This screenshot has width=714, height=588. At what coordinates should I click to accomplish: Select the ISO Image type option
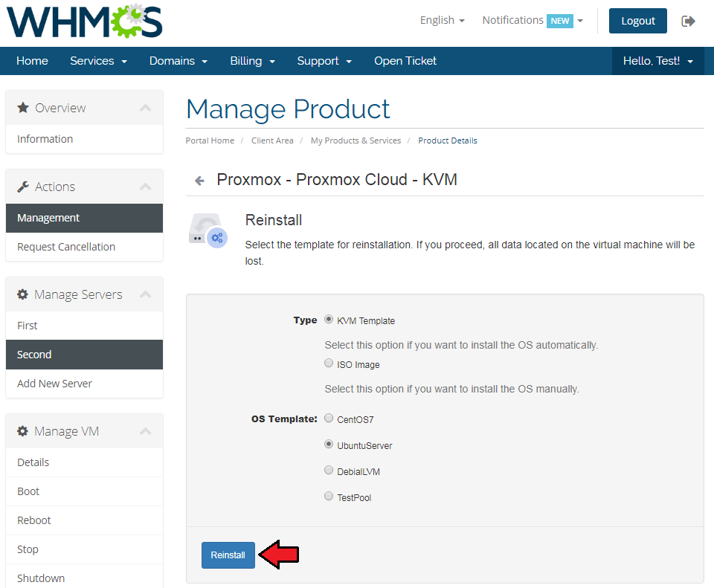pyautogui.click(x=328, y=364)
